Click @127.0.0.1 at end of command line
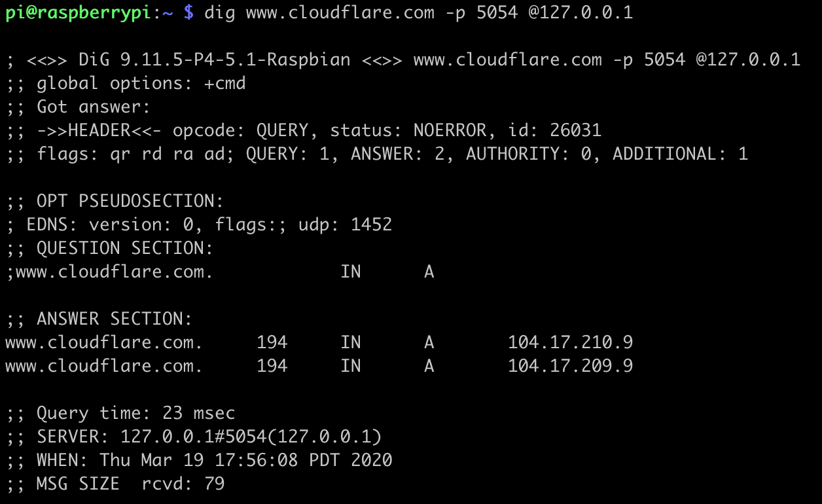This screenshot has height=504, width=822. point(581,12)
